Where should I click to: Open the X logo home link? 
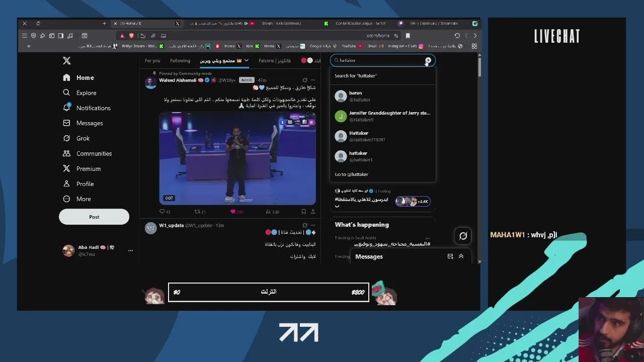click(67, 61)
